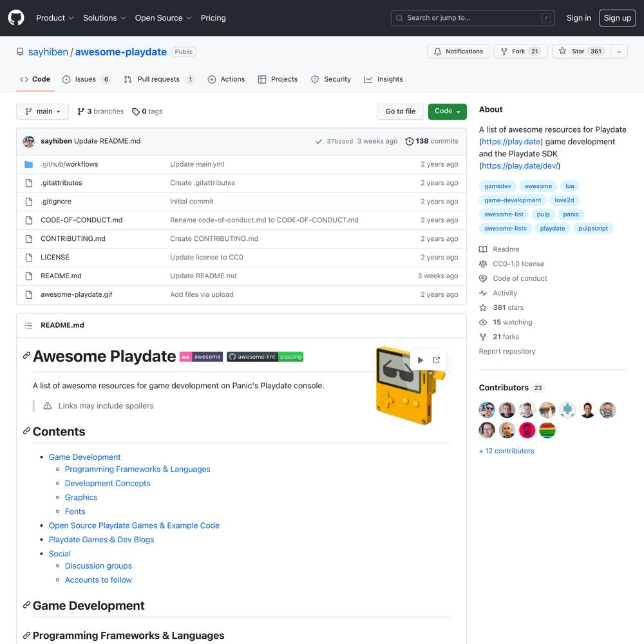Click the awesome-lint passing badge
This screenshot has width=644, height=644.
[265, 357]
